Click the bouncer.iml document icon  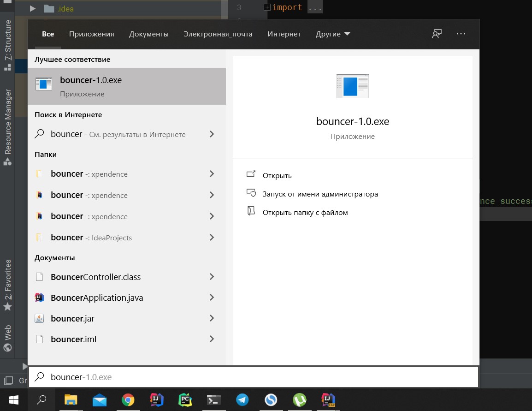[39, 339]
